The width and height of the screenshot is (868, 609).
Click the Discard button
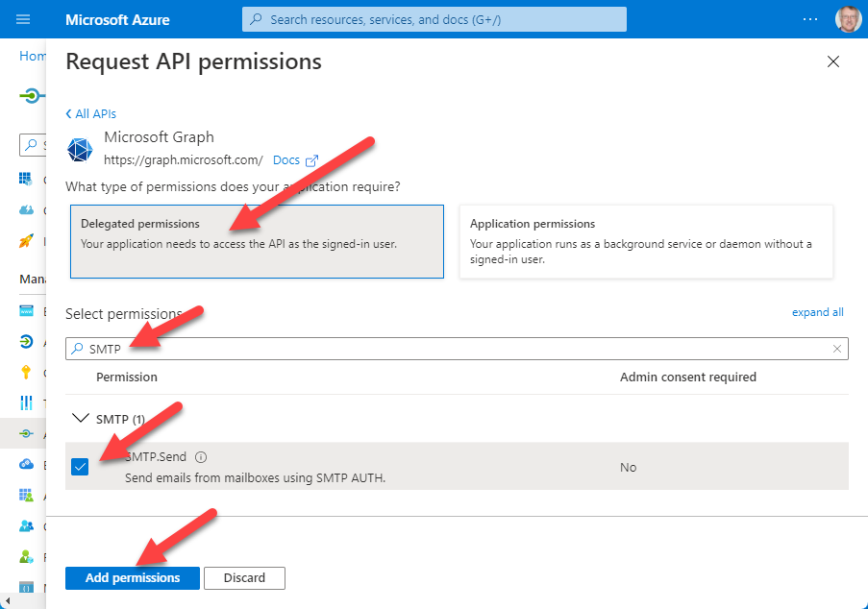pyautogui.click(x=244, y=577)
